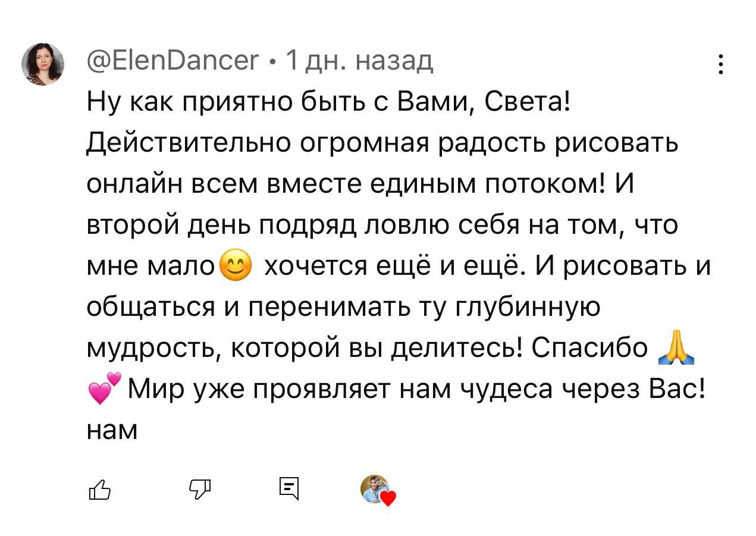
Task: Tap the small creator avatar below the comment
Action: (x=374, y=488)
